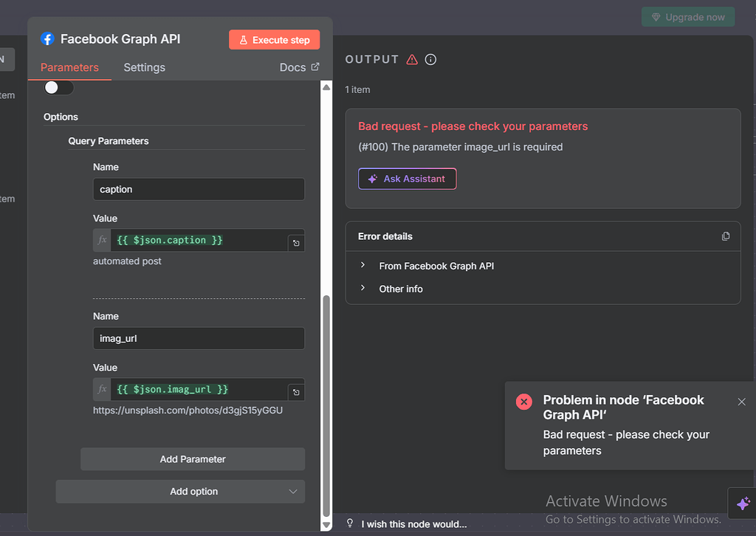Click the imag_url name input field
Image resolution: width=756 pixels, height=536 pixels.
pyautogui.click(x=199, y=339)
